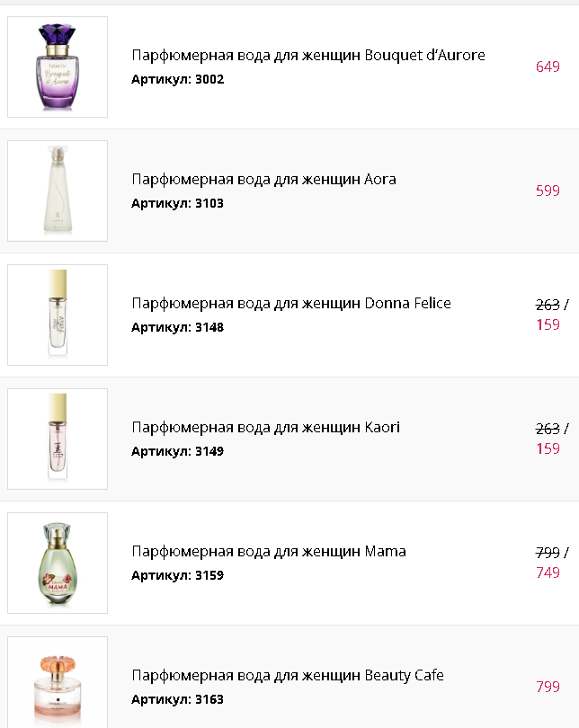Image resolution: width=579 pixels, height=728 pixels.
Task: Click the crossed-out 263 price for Kaori
Action: tap(547, 429)
